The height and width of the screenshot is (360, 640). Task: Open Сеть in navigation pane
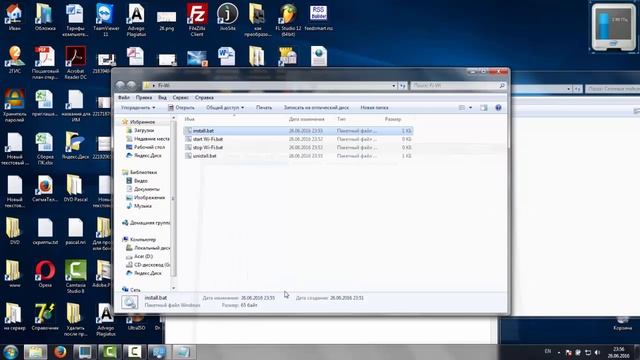click(x=131, y=290)
